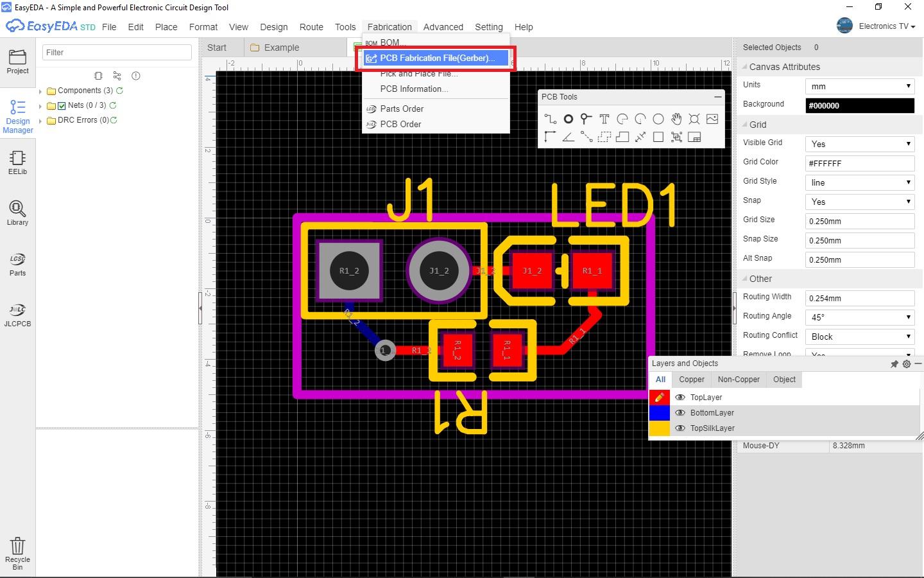Open the Snap dropdown
924x578 pixels.
pos(860,202)
